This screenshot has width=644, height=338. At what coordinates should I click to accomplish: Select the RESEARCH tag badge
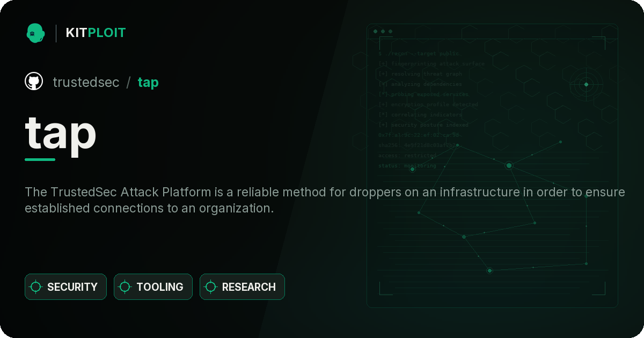[x=242, y=287]
